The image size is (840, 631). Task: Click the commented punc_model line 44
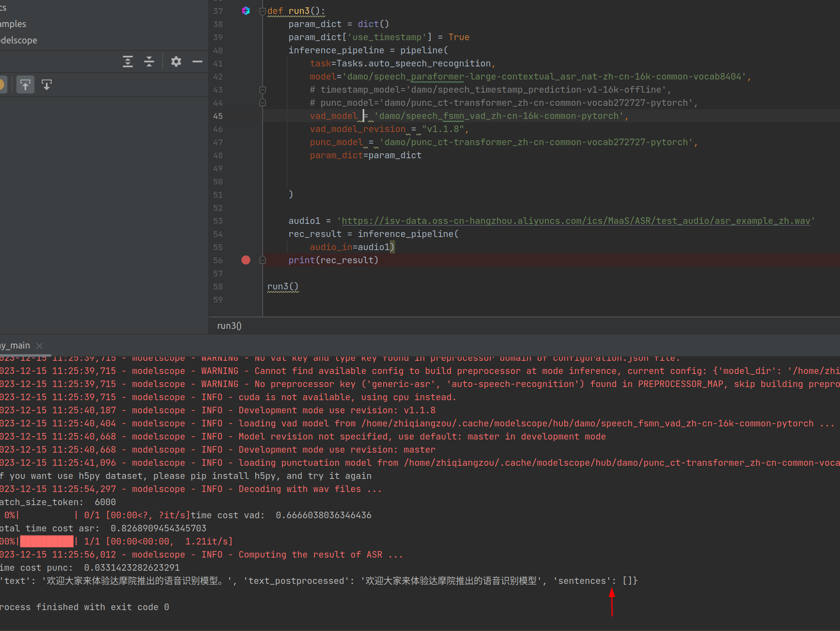pyautogui.click(x=504, y=103)
